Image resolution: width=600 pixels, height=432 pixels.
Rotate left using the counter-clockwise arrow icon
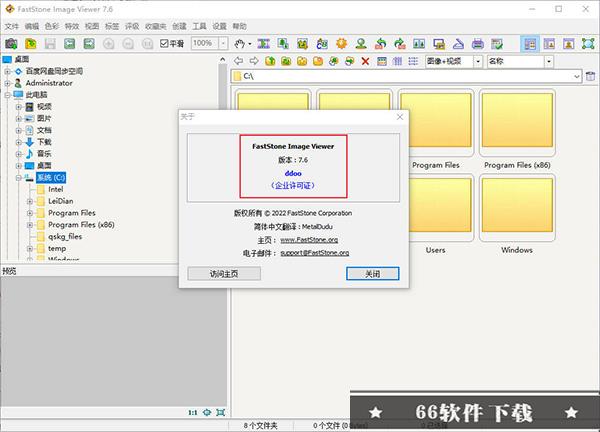(380, 44)
